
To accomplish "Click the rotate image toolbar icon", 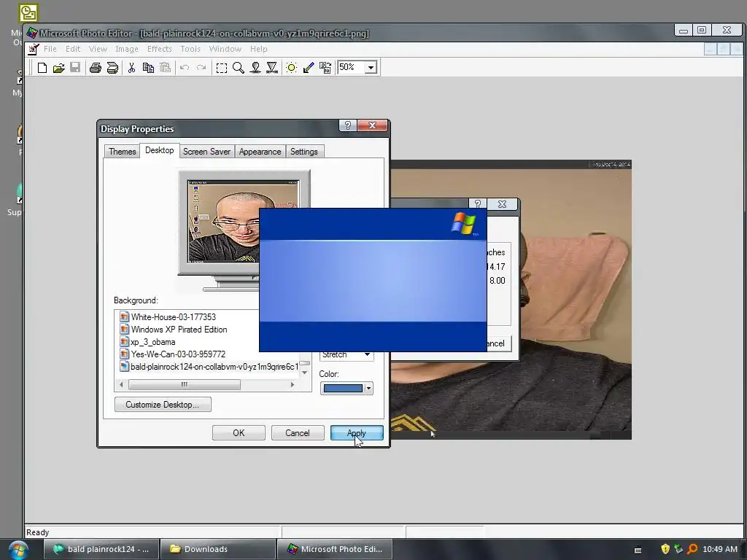I will click(325, 68).
